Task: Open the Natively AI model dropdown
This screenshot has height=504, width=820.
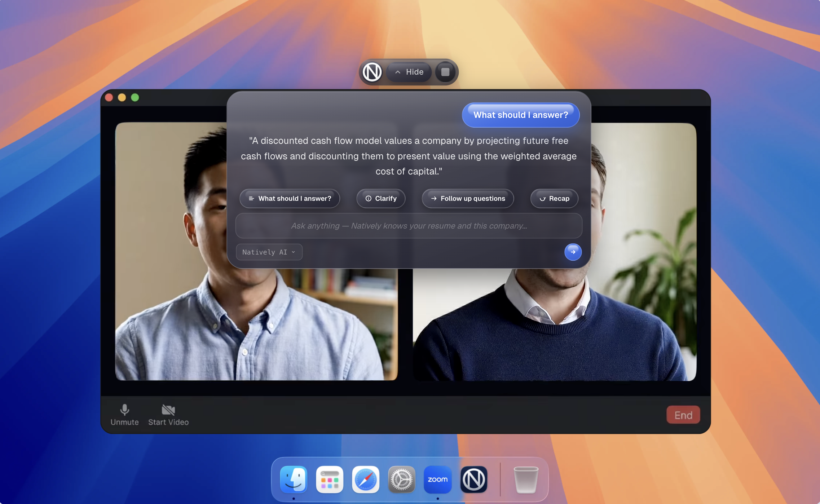Action: click(x=269, y=252)
